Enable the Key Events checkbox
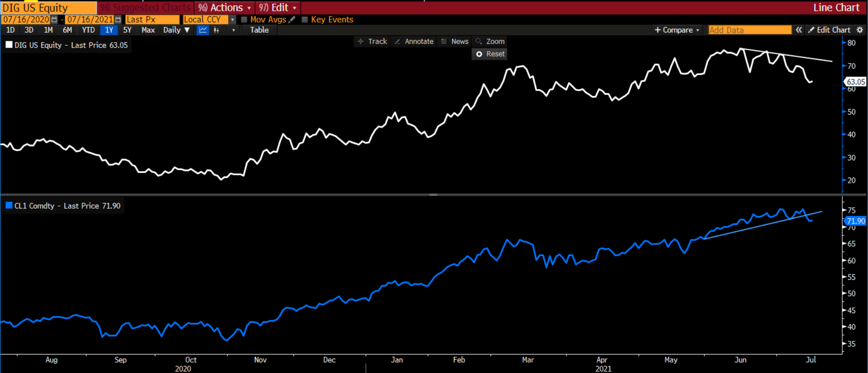The image size is (868, 373). (305, 19)
